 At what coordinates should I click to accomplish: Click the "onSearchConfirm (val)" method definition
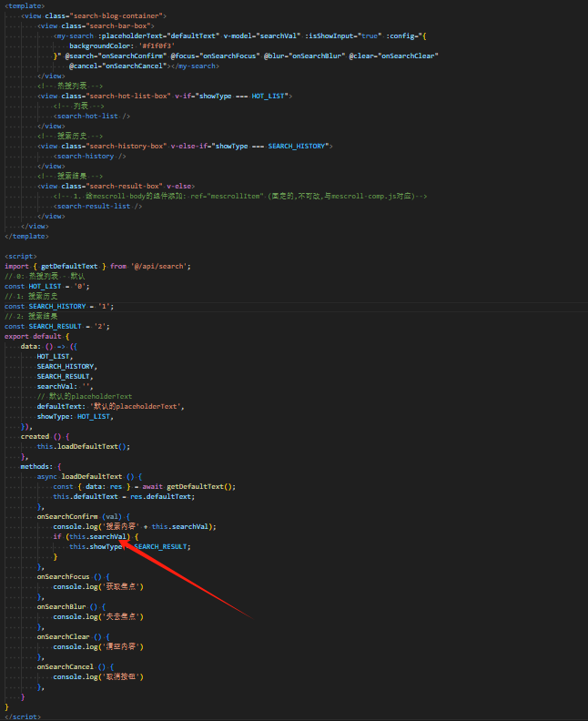coord(79,517)
